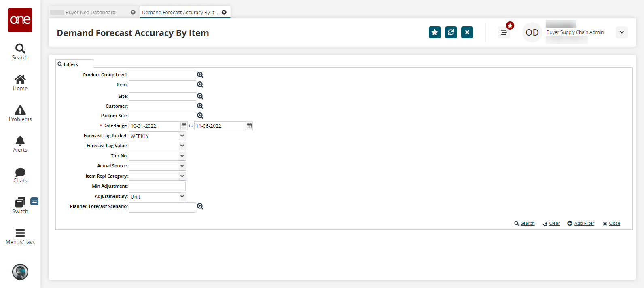
Task: Click the Add Filter link
Action: click(x=584, y=223)
